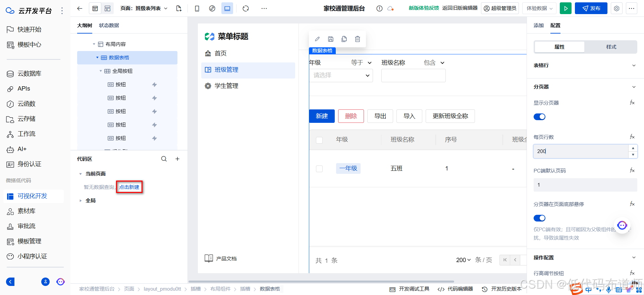The height and width of the screenshot is (295, 644).
Task: Select 数据表格 node in outline tree
Action: (x=127, y=58)
